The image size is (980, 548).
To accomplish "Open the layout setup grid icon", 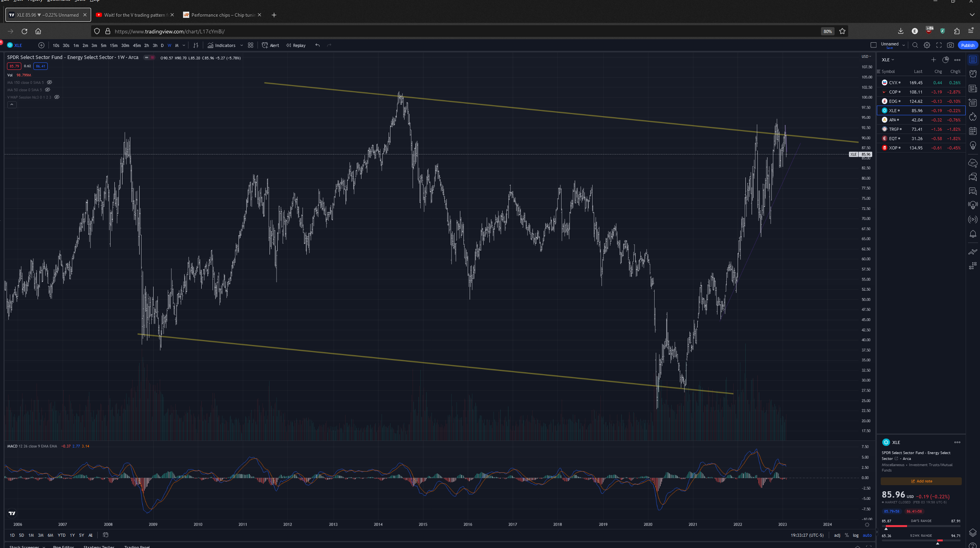I will pyautogui.click(x=251, y=45).
